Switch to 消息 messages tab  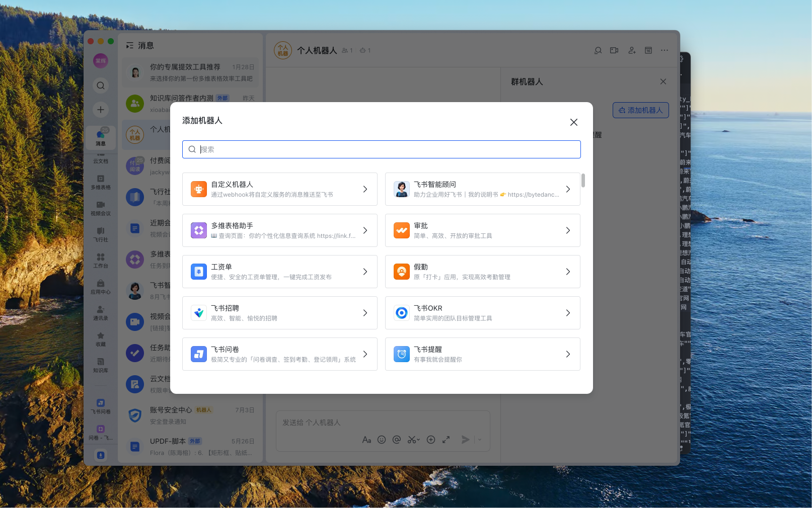point(101,137)
